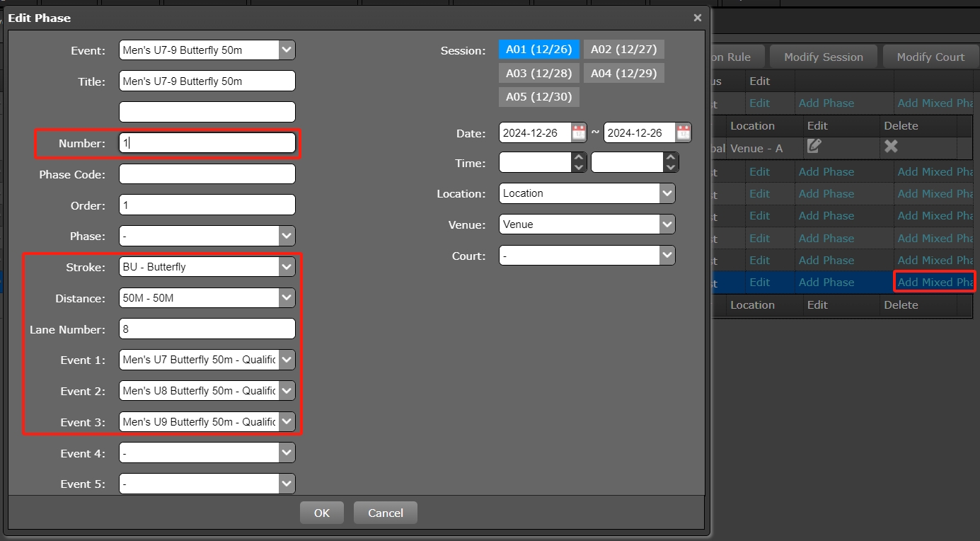Image resolution: width=980 pixels, height=541 pixels.
Task: Click the Lane Number input field
Action: (207, 329)
